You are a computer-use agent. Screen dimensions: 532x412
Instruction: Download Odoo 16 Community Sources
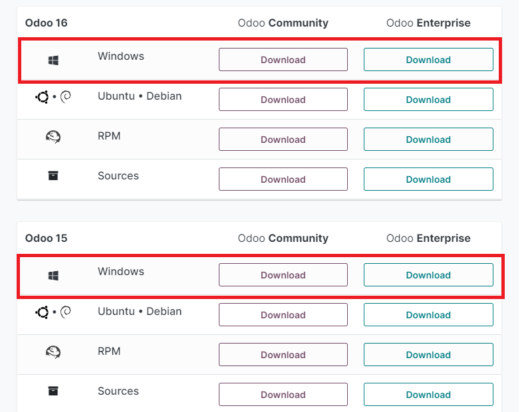[x=283, y=179]
